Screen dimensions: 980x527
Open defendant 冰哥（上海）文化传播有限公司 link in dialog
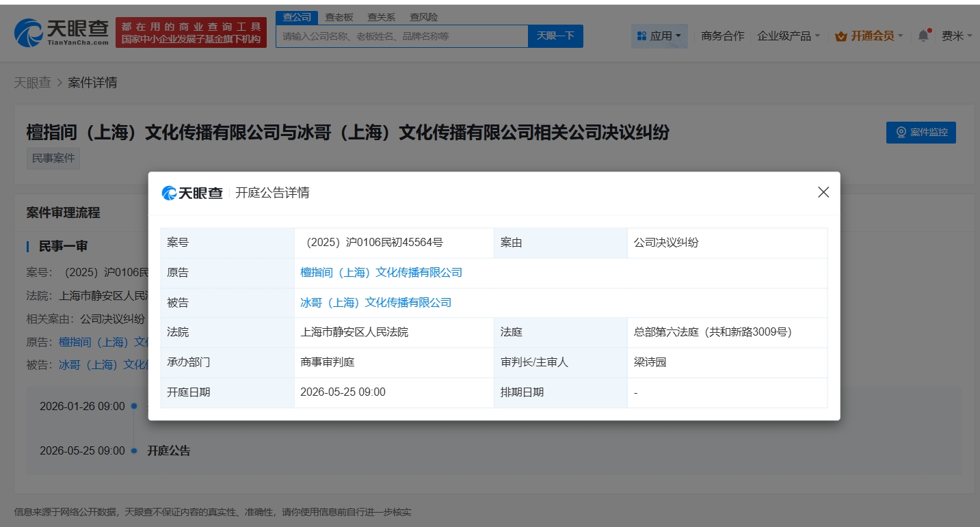tap(375, 303)
